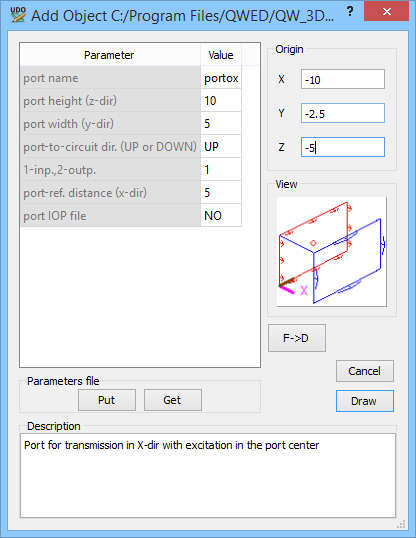Select the port-to-circuit dir. UP value cell

point(221,147)
